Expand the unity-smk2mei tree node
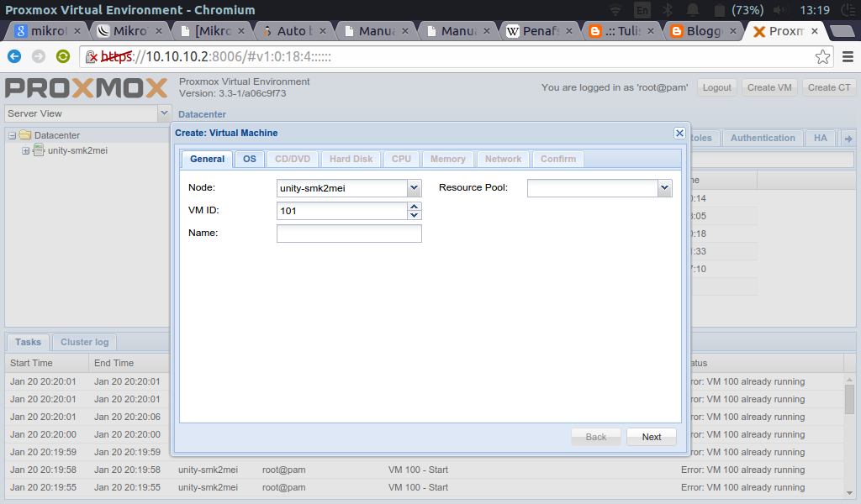Screen dimensions: 861x504 point(25,151)
